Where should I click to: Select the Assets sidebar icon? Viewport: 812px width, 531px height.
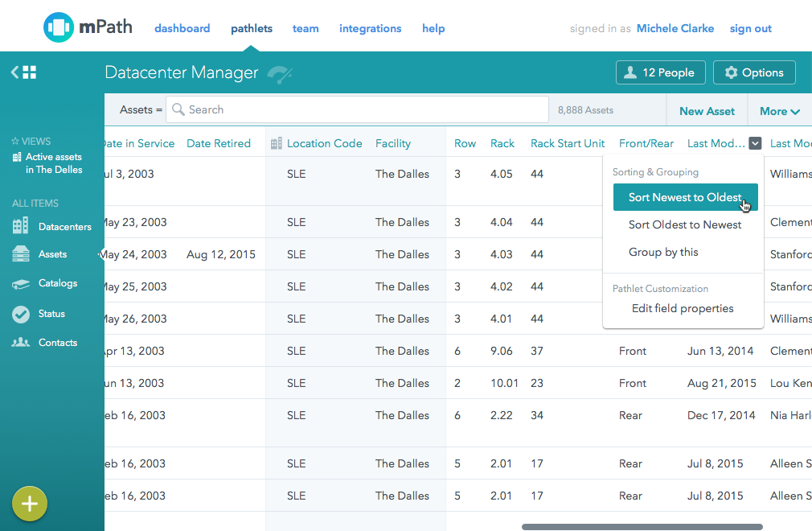[x=21, y=254]
